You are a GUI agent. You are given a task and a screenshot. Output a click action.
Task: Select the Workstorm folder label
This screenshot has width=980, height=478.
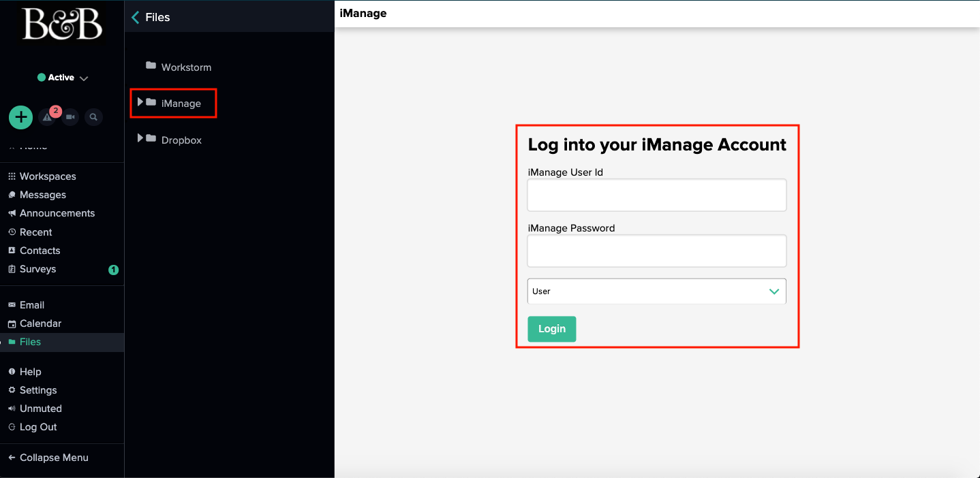point(186,67)
